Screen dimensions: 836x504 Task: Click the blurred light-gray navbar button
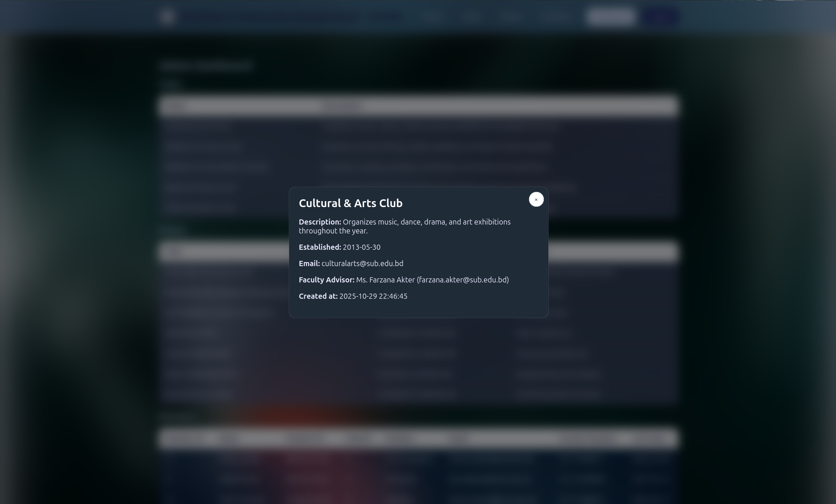coord(611,16)
